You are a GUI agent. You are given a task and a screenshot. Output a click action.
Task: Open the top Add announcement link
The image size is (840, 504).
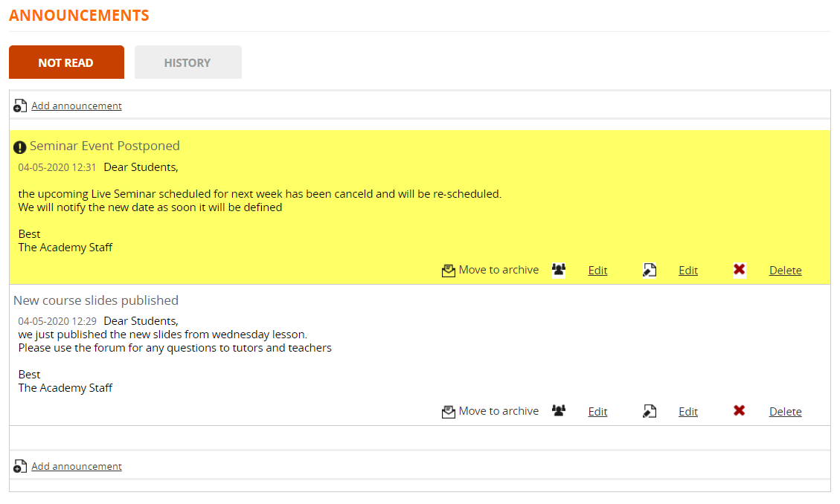pos(76,106)
